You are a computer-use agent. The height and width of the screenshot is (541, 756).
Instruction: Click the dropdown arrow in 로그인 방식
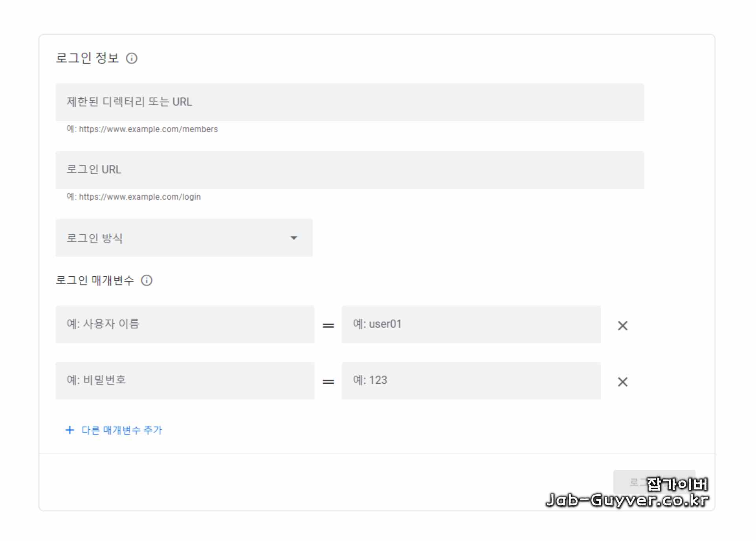pos(294,238)
